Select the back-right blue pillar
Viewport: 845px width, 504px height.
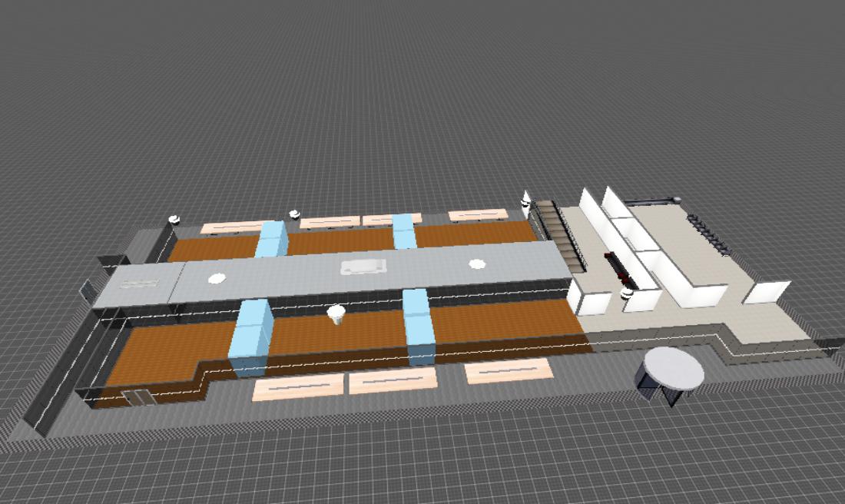coord(404,230)
